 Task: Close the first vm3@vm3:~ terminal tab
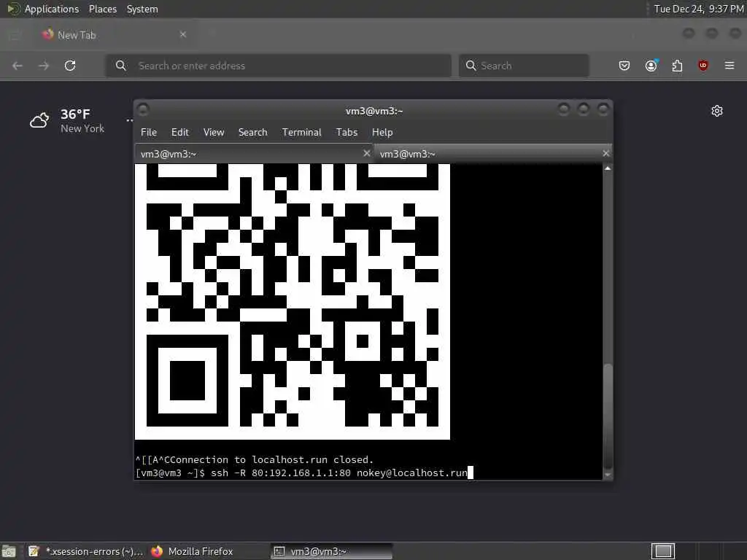(x=366, y=153)
